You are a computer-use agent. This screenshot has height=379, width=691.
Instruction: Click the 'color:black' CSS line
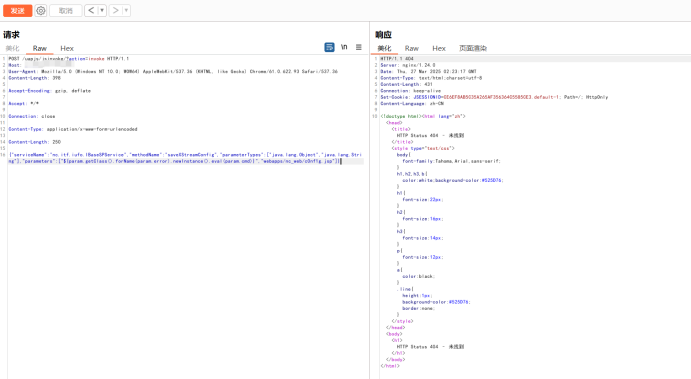coord(418,276)
